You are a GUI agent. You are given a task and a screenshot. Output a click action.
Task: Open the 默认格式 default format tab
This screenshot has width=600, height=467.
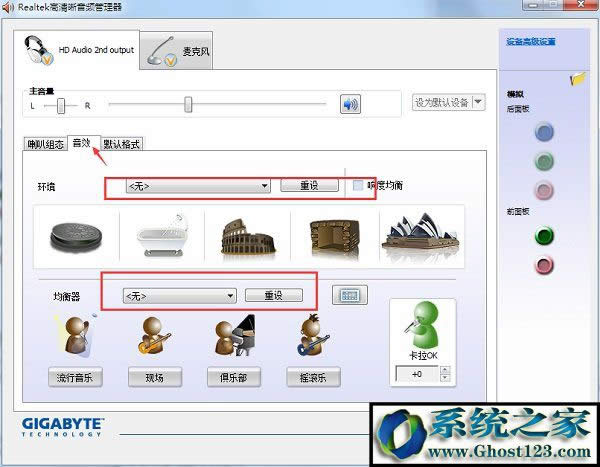click(122, 144)
